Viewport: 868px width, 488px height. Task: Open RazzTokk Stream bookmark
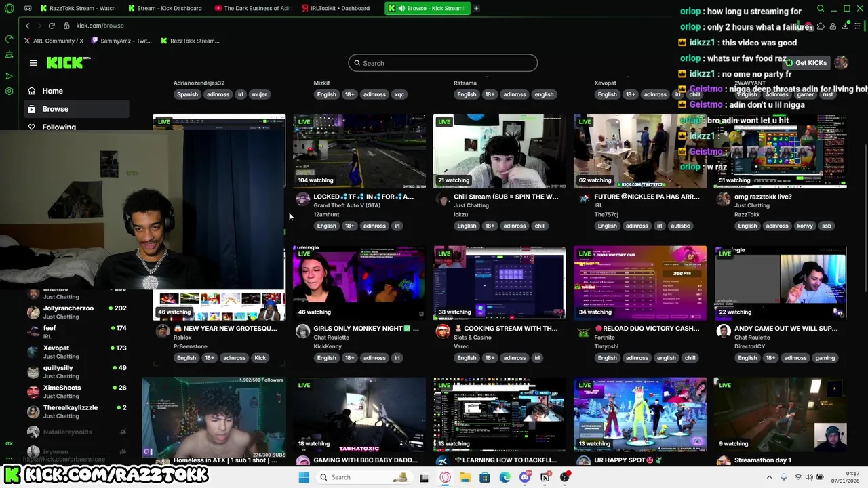(x=190, y=41)
